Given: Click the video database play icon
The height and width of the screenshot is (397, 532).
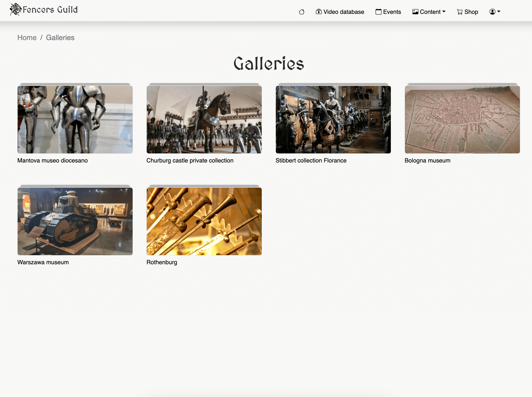Looking at the screenshot, I should pos(319,12).
